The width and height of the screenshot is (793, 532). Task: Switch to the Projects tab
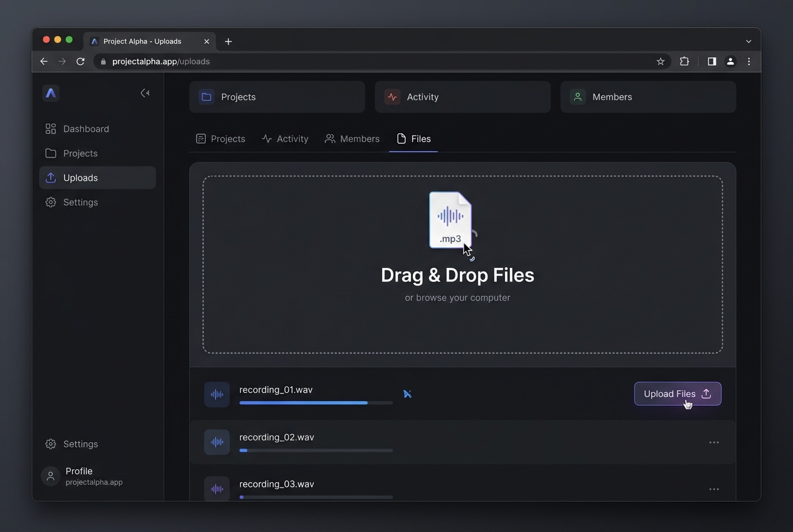coord(220,139)
